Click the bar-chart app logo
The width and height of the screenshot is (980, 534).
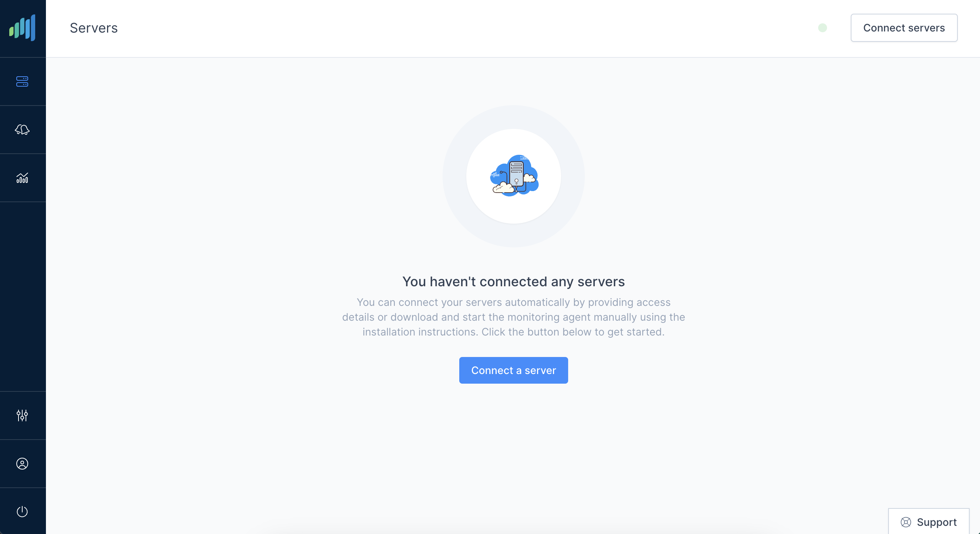coord(23,28)
